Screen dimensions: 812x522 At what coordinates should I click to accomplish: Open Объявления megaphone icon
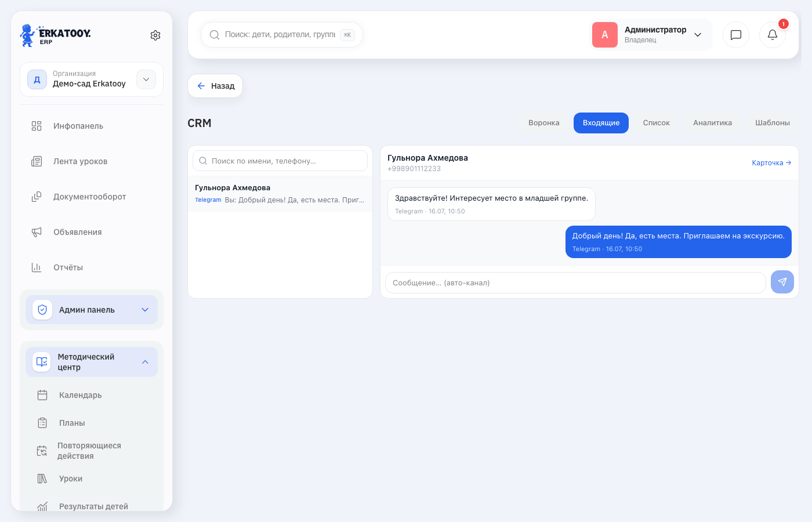pyautogui.click(x=37, y=232)
